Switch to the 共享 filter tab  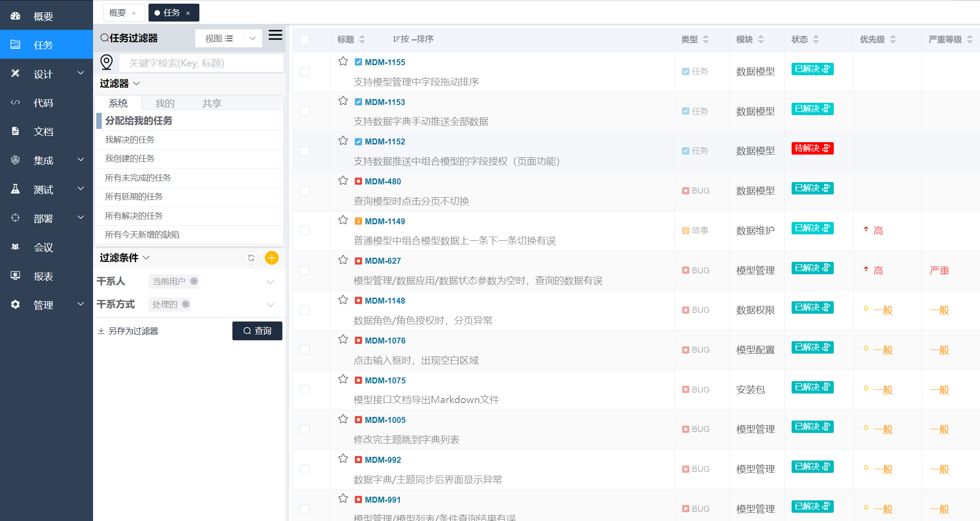click(x=212, y=103)
